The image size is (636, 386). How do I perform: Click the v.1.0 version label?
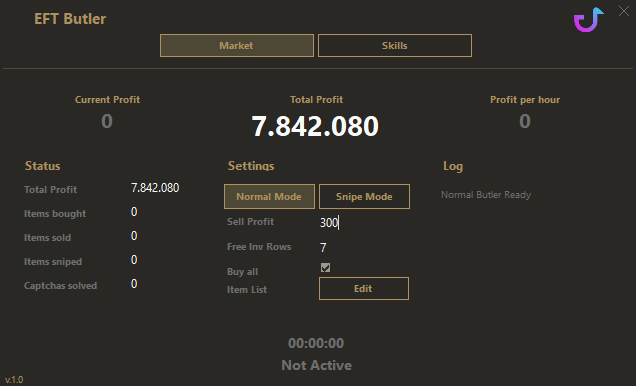(x=14, y=380)
